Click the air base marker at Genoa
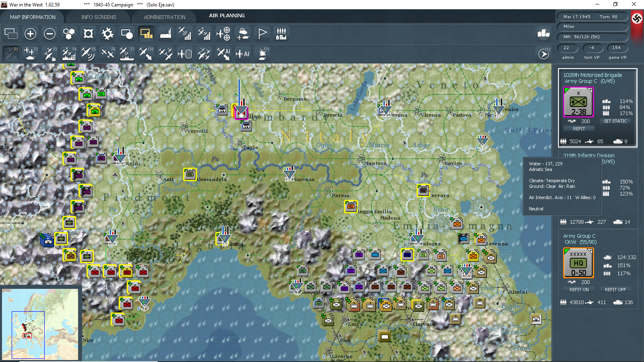The image size is (644, 362). (223, 236)
